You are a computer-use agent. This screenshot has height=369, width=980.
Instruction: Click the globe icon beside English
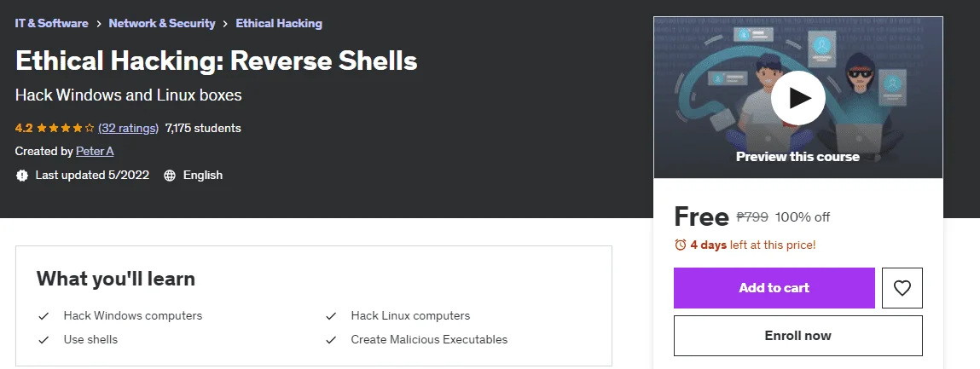tap(170, 176)
